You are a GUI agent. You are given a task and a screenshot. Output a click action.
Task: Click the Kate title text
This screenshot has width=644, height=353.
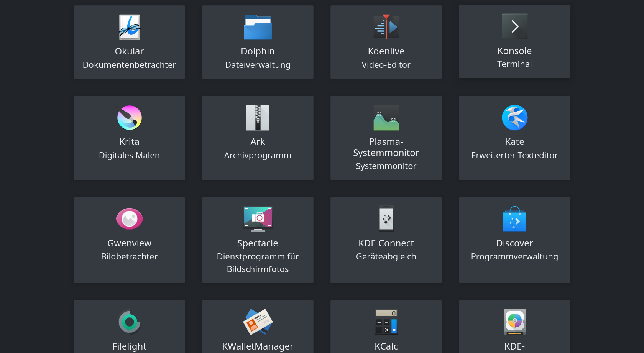[x=515, y=142]
